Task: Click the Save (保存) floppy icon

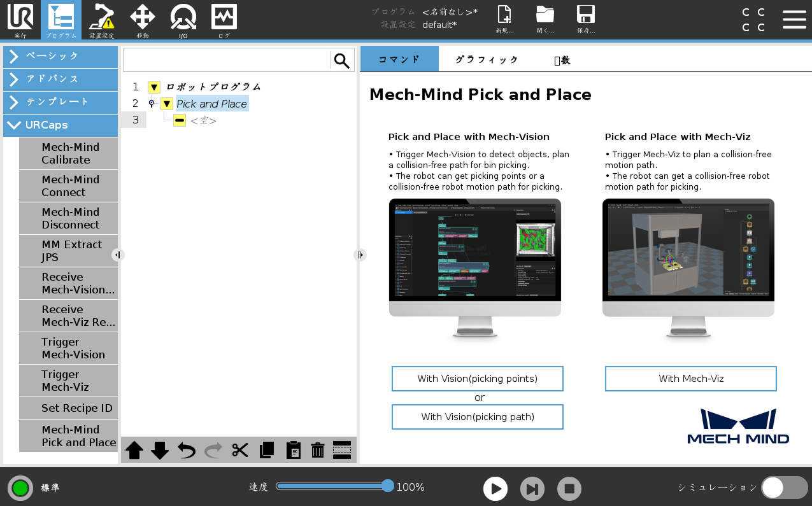Action: click(586, 19)
